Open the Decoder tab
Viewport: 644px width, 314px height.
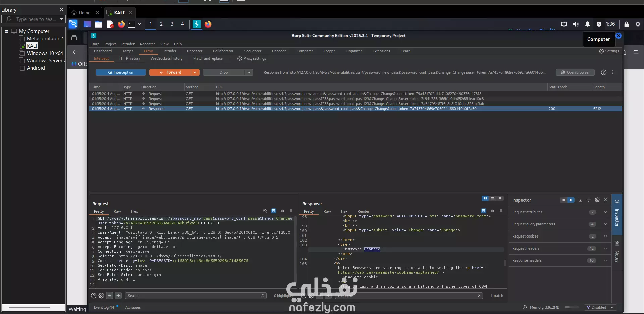tap(279, 51)
